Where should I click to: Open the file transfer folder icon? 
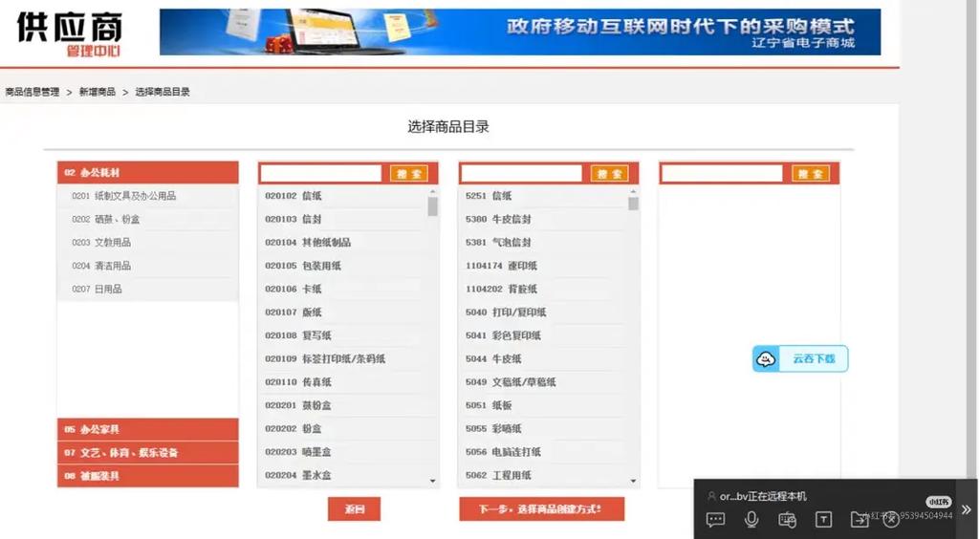[860, 519]
